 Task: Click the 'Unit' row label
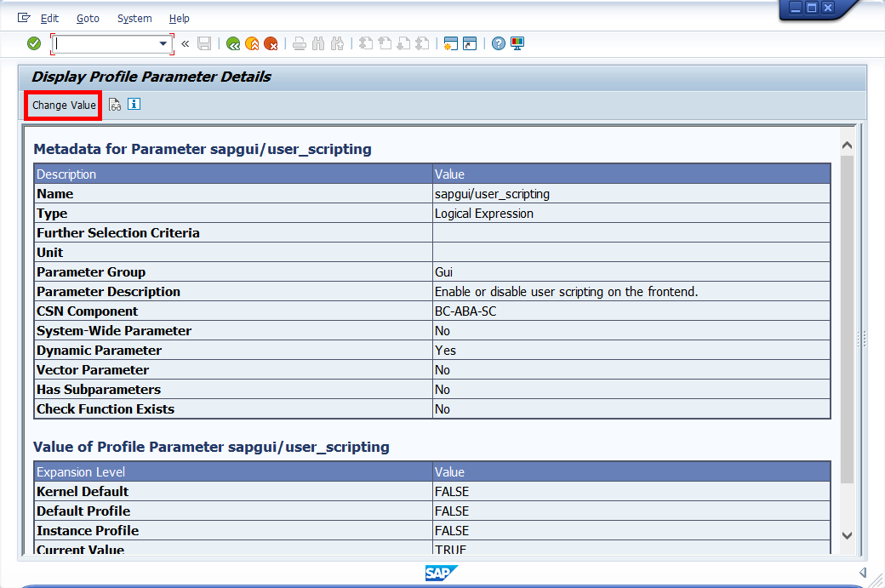(x=49, y=252)
